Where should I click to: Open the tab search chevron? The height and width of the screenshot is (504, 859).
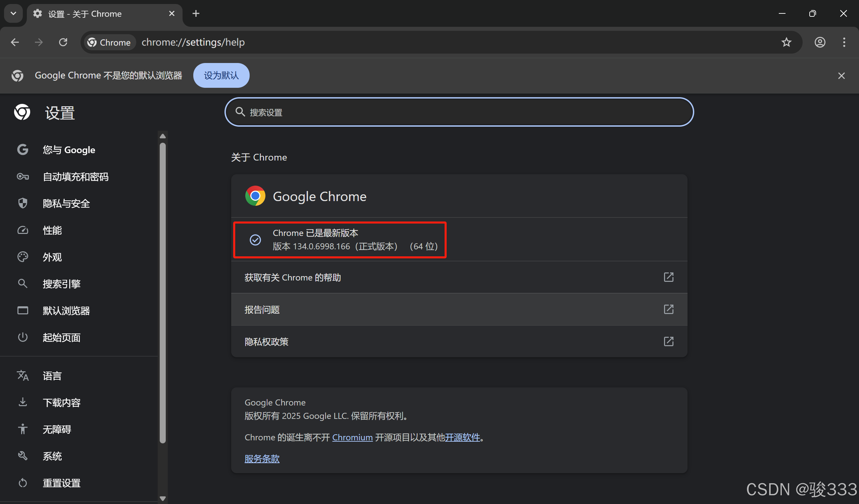(x=13, y=13)
